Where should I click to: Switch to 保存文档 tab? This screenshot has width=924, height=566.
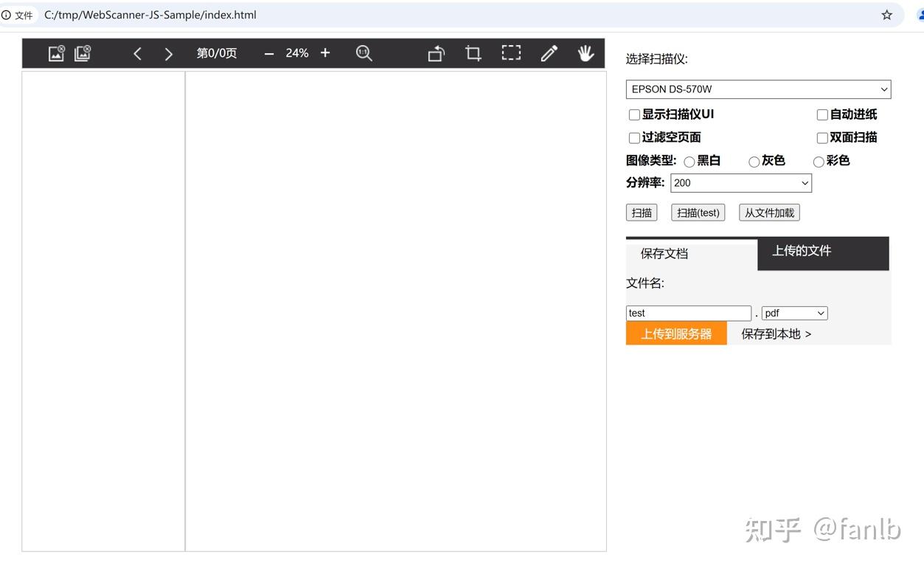pyautogui.click(x=692, y=254)
